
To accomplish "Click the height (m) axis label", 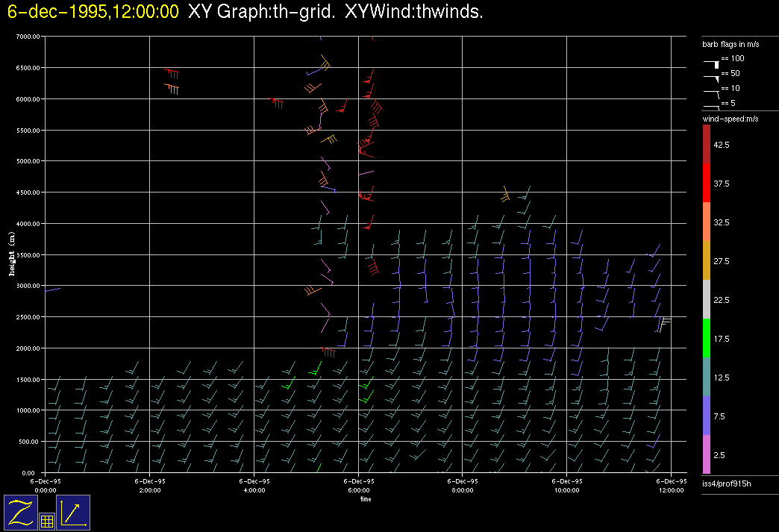I will [12, 254].
